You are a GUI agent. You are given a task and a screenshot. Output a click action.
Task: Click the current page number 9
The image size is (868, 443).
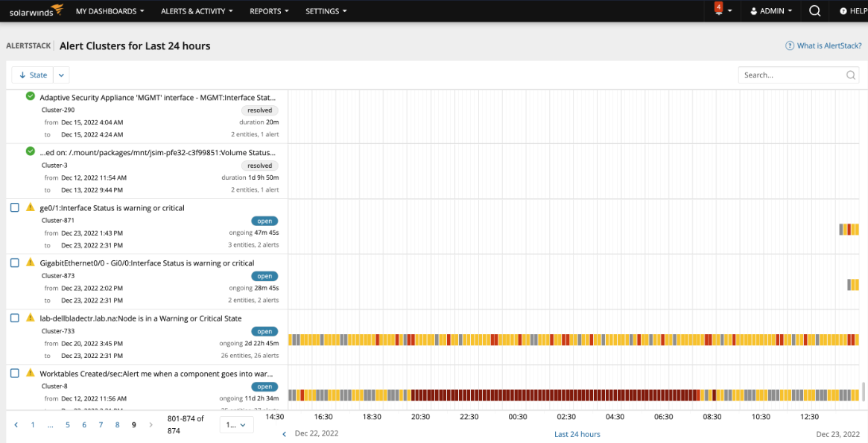[134, 424]
